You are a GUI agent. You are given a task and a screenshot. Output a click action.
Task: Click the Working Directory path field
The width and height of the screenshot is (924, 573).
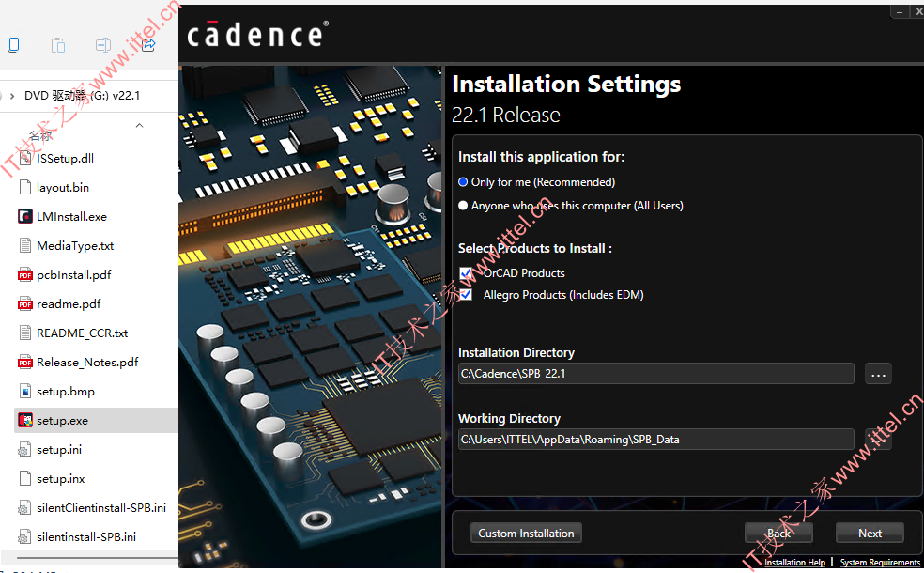(x=655, y=440)
